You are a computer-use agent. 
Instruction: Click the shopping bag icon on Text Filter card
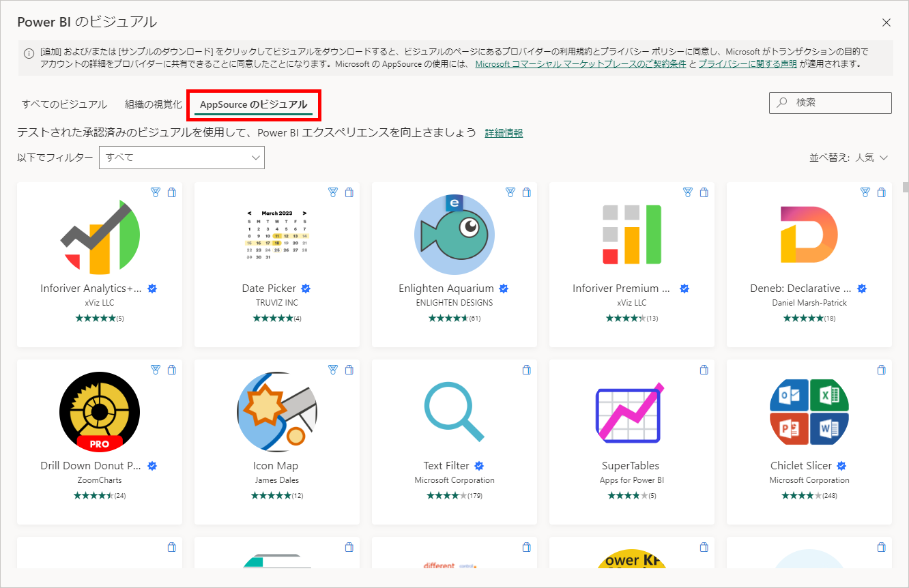[527, 370]
